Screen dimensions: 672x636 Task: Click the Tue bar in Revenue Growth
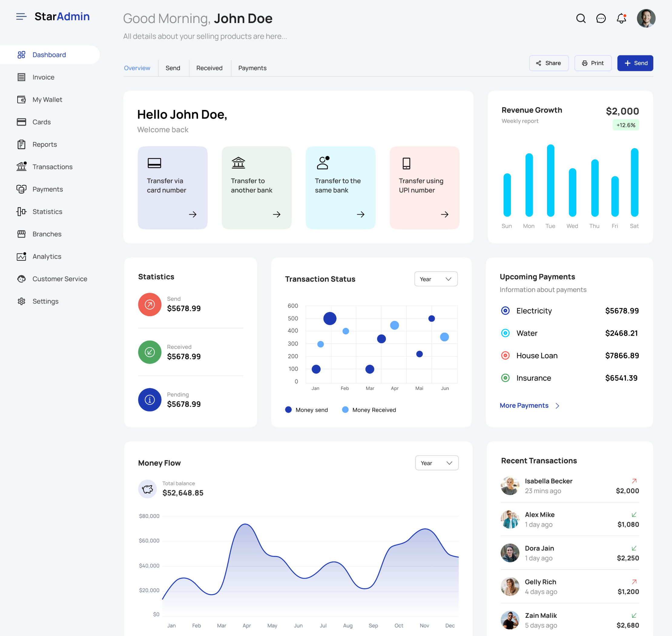(x=550, y=181)
